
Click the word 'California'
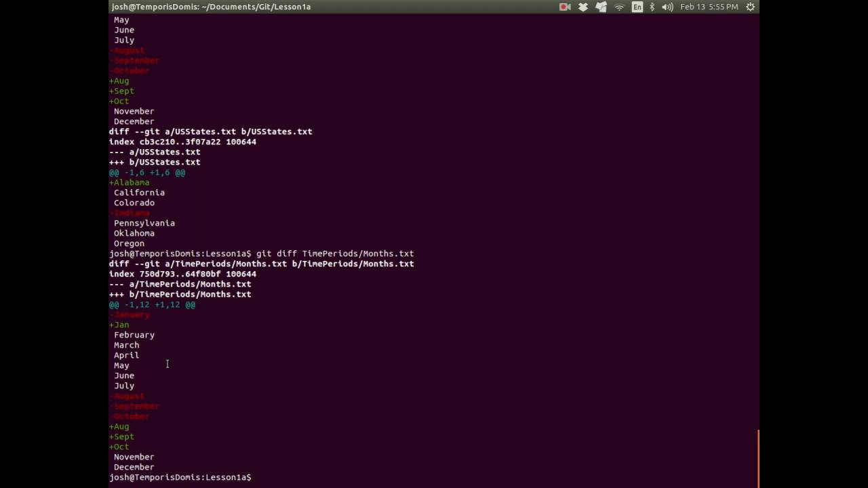point(139,192)
